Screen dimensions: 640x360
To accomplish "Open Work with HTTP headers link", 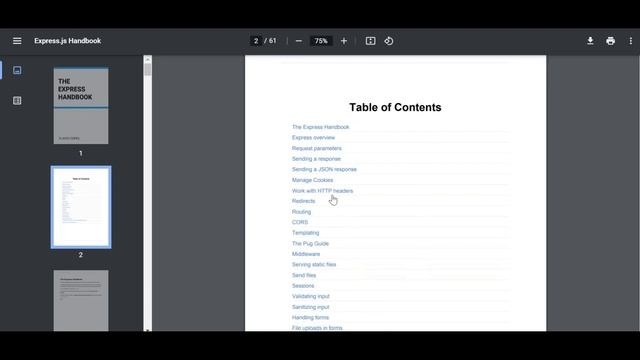I will (x=322, y=191).
